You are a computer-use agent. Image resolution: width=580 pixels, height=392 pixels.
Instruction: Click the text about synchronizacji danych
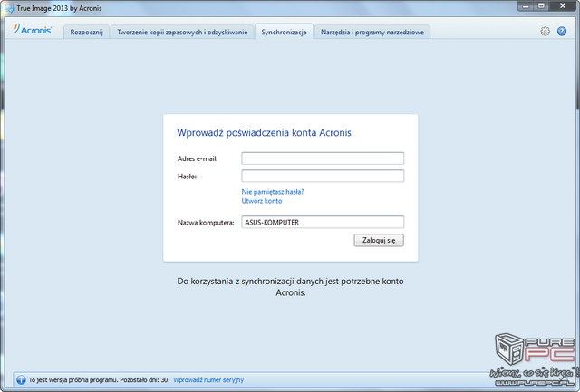click(290, 287)
